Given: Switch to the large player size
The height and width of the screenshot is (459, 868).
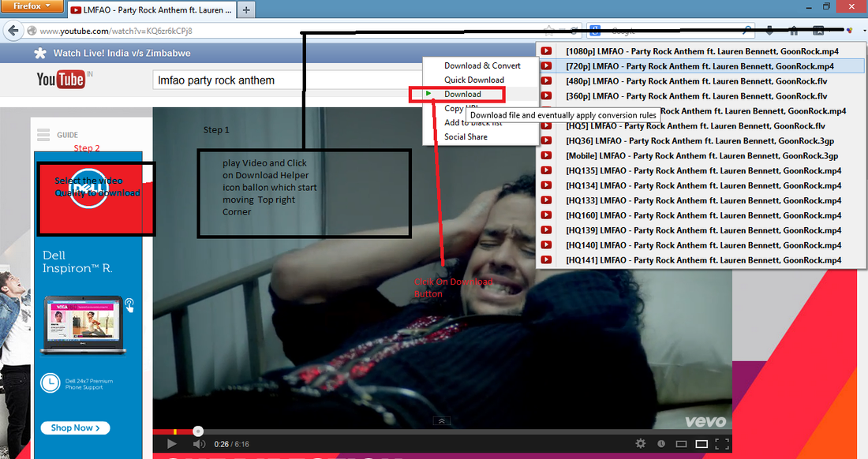Looking at the screenshot, I should click(702, 443).
